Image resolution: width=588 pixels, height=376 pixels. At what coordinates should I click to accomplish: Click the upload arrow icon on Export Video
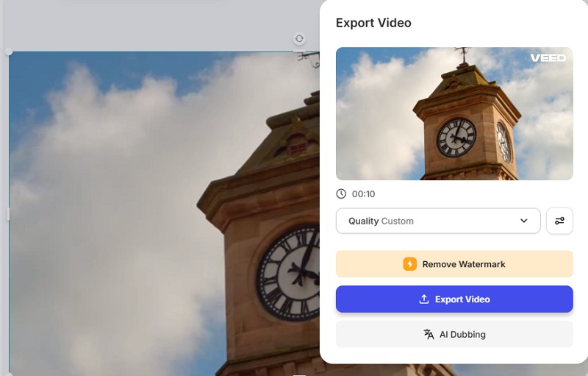(x=424, y=299)
